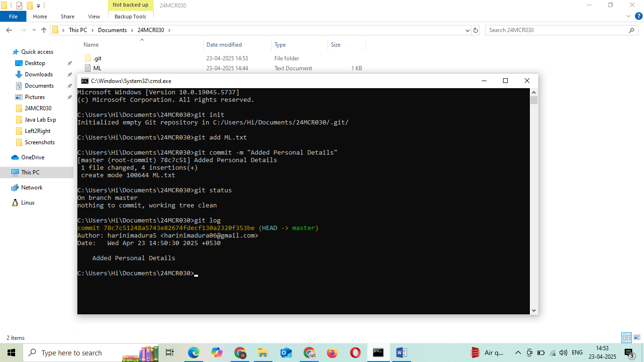Open the File tab in Explorer
The image size is (644, 362).
(13, 16)
